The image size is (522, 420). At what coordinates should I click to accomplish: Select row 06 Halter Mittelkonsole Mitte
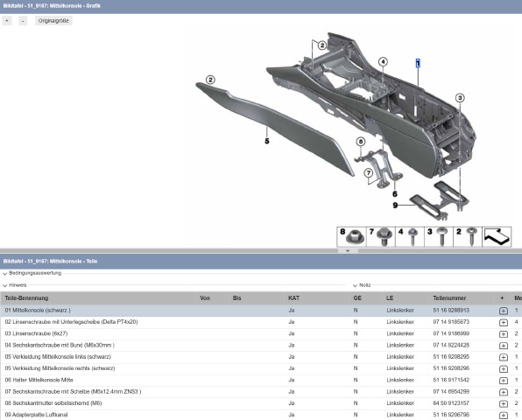[x=261, y=380]
